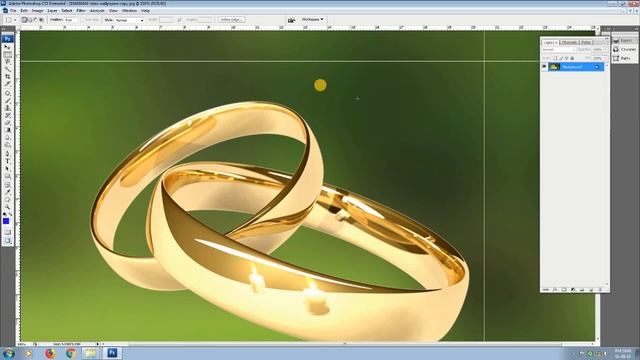
Task: Switch to the Paths tab
Action: click(586, 42)
